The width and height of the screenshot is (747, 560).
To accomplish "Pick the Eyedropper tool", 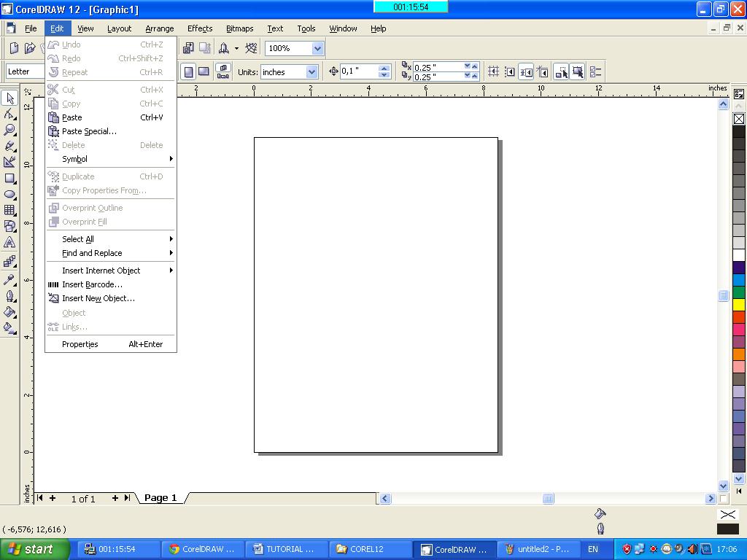I will pos(9,279).
